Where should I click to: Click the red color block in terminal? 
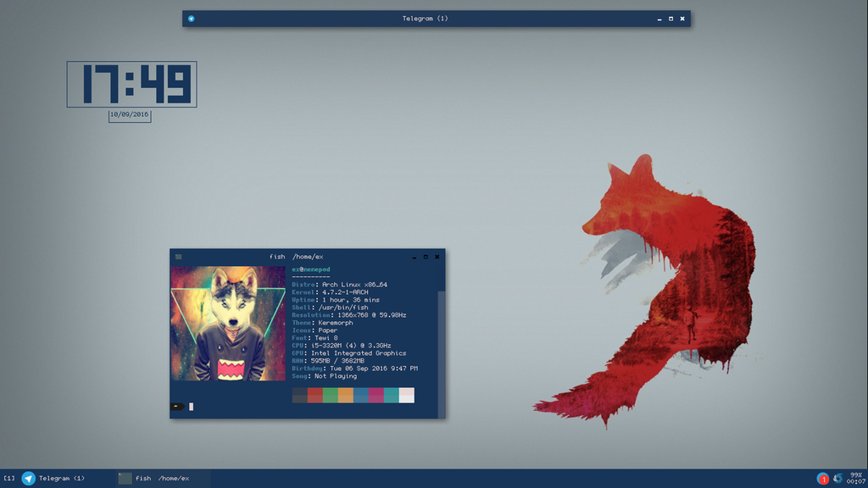[x=315, y=395]
